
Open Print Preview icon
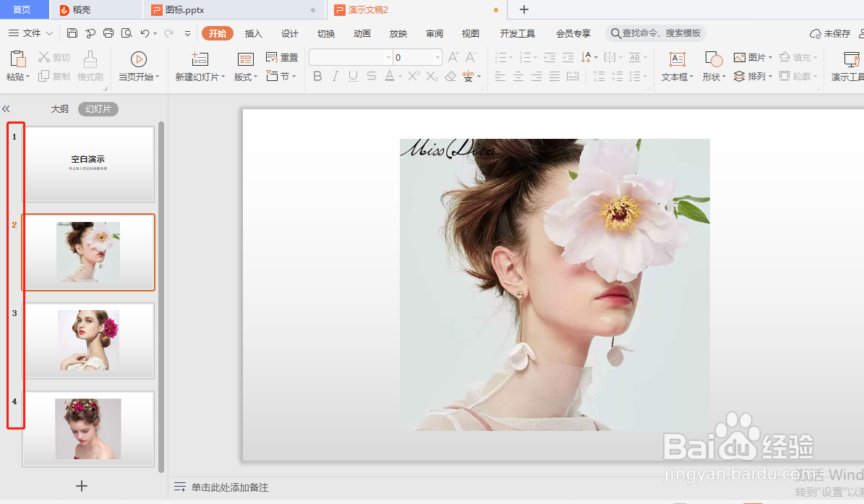coord(127,33)
